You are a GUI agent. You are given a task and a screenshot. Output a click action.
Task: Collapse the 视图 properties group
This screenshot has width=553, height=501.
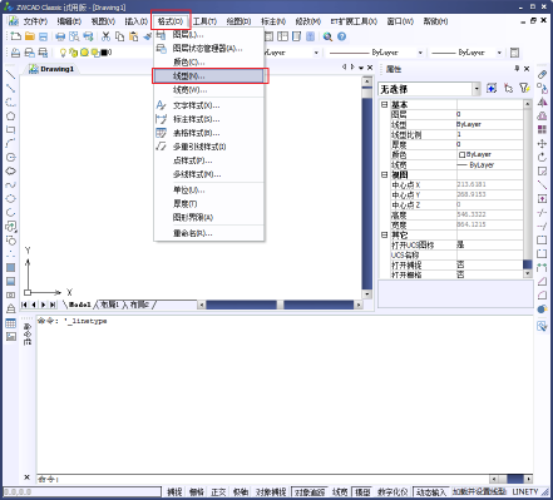tap(384, 175)
